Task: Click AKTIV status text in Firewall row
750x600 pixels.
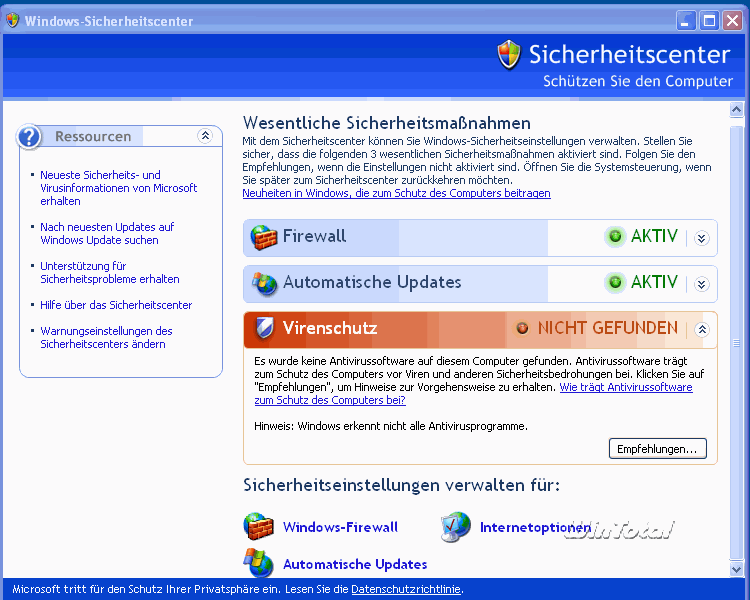Action: [x=654, y=236]
